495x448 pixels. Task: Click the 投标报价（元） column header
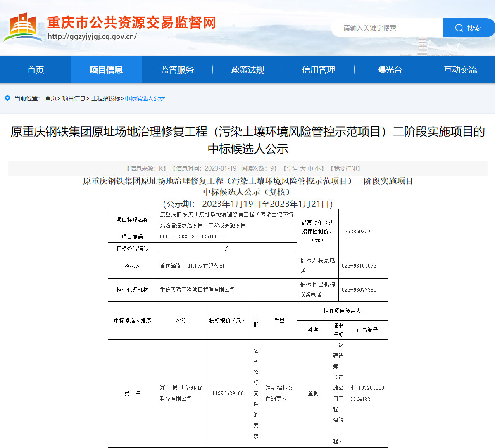point(228,321)
